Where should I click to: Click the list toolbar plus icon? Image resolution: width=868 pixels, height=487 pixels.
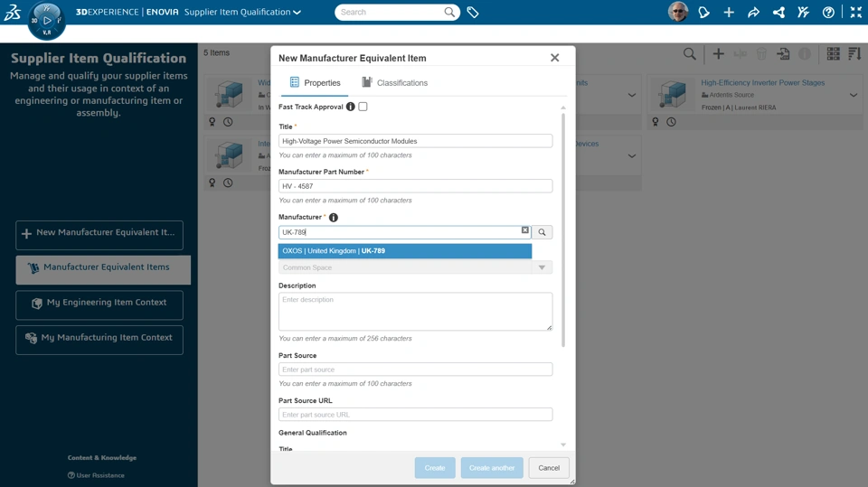[718, 53]
